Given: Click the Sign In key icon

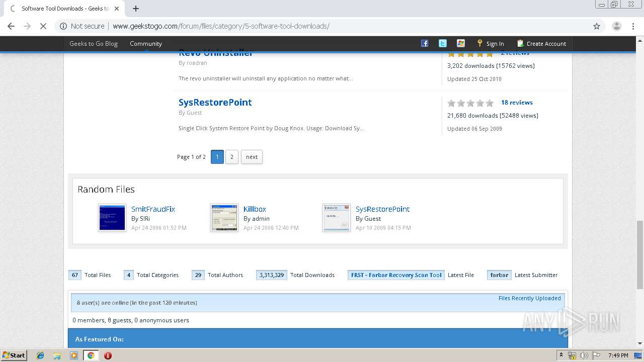Looking at the screenshot, I should (480, 43).
